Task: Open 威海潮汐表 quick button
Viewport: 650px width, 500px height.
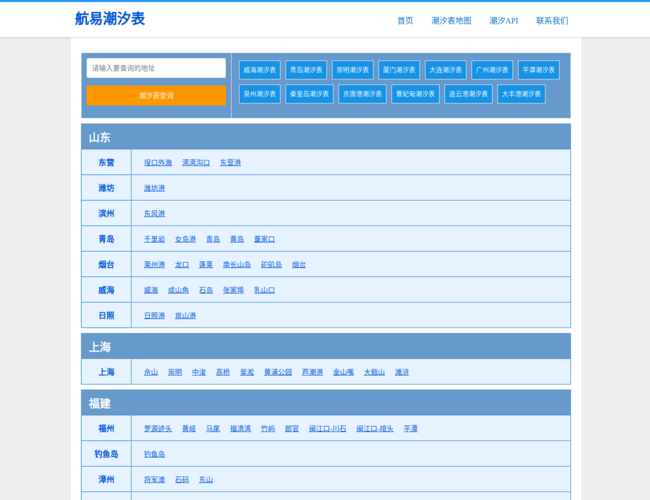Action: pyautogui.click(x=260, y=70)
